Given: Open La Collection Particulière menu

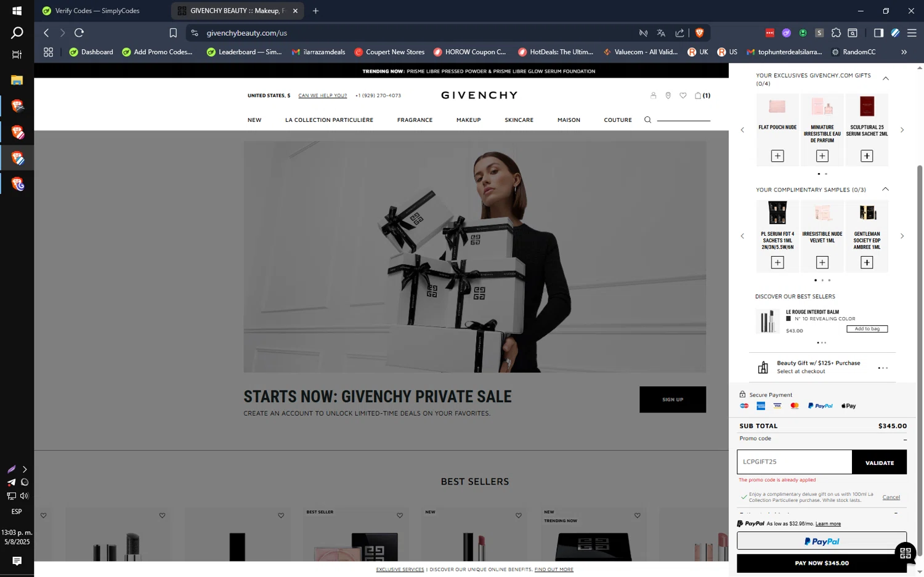Looking at the screenshot, I should (329, 120).
